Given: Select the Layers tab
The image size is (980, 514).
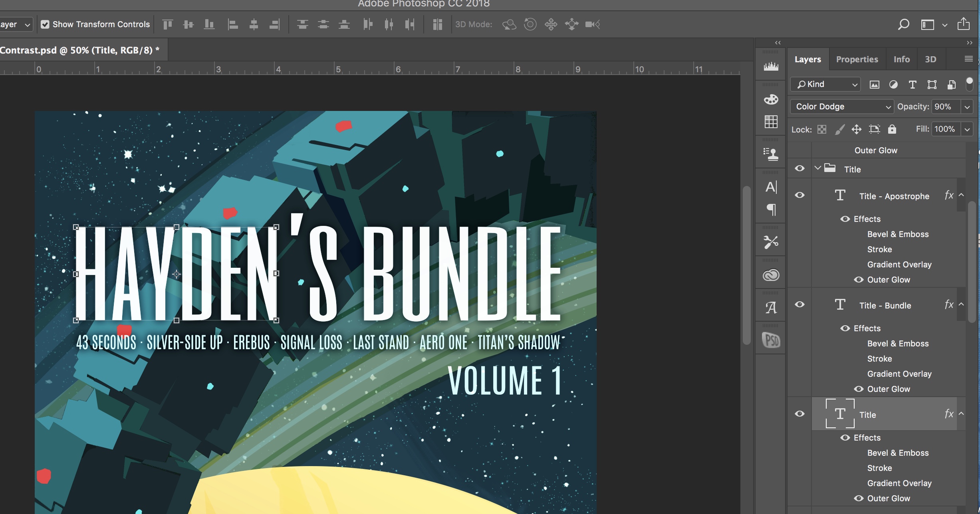Looking at the screenshot, I should click(807, 59).
